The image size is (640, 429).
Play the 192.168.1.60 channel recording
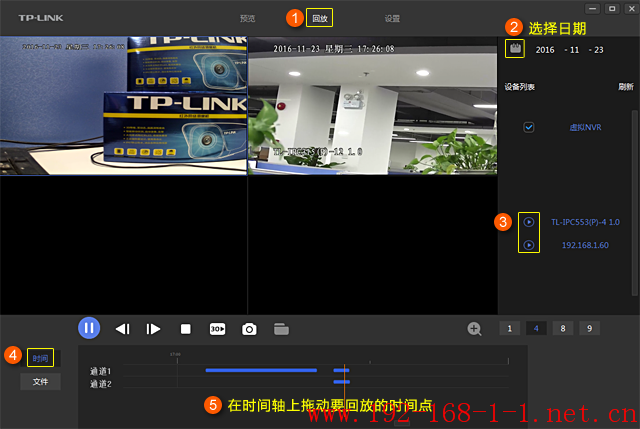point(529,245)
